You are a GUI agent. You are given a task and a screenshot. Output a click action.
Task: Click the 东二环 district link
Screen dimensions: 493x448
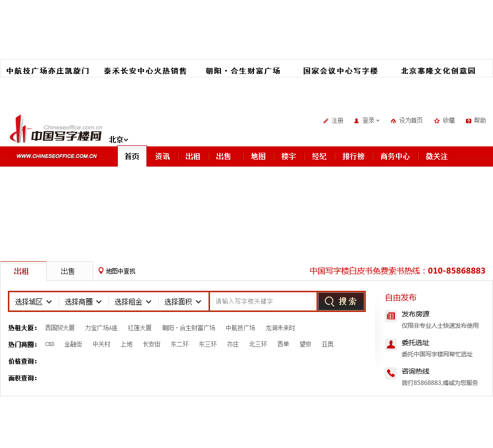(x=180, y=344)
